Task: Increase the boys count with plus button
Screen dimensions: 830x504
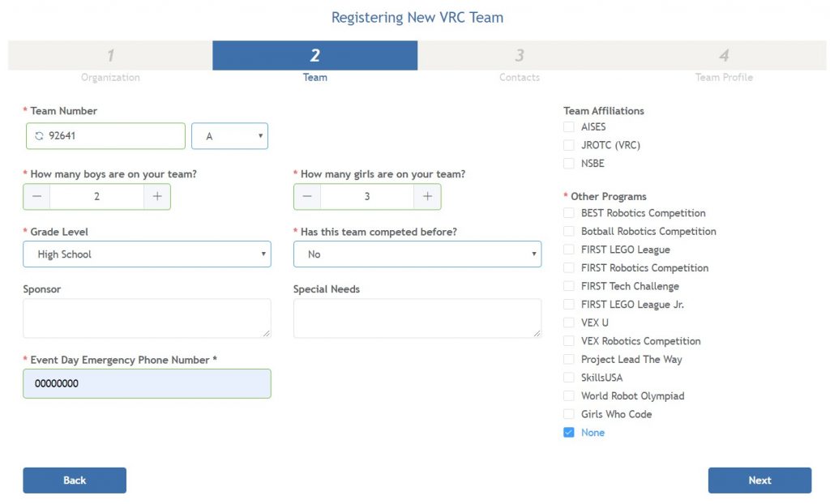Action: pyautogui.click(x=157, y=197)
